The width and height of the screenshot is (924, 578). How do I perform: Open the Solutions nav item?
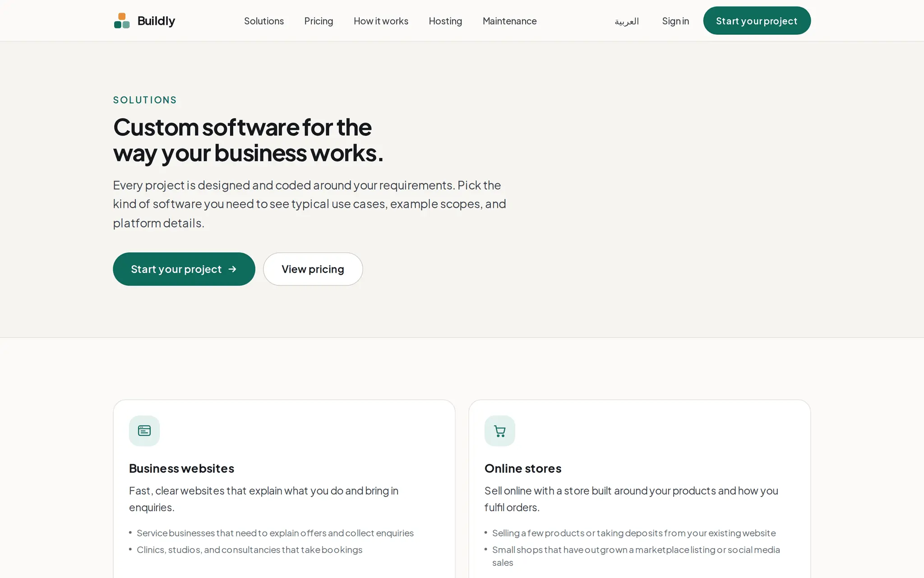[x=264, y=21]
